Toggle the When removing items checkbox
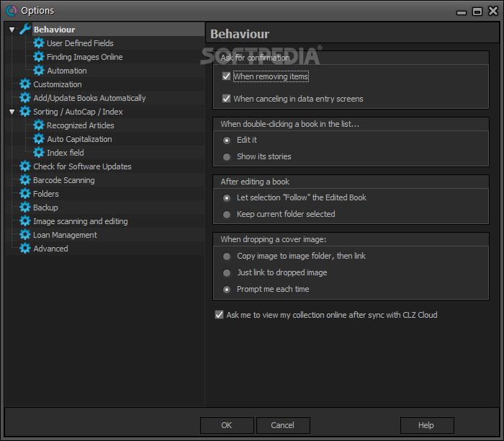 (x=226, y=76)
